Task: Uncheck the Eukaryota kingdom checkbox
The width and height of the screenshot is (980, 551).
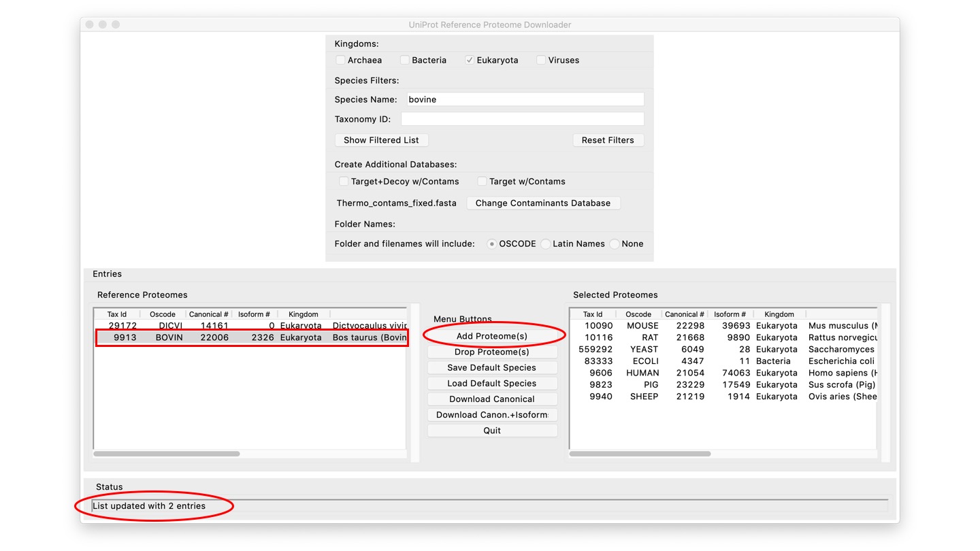Action: tap(470, 60)
